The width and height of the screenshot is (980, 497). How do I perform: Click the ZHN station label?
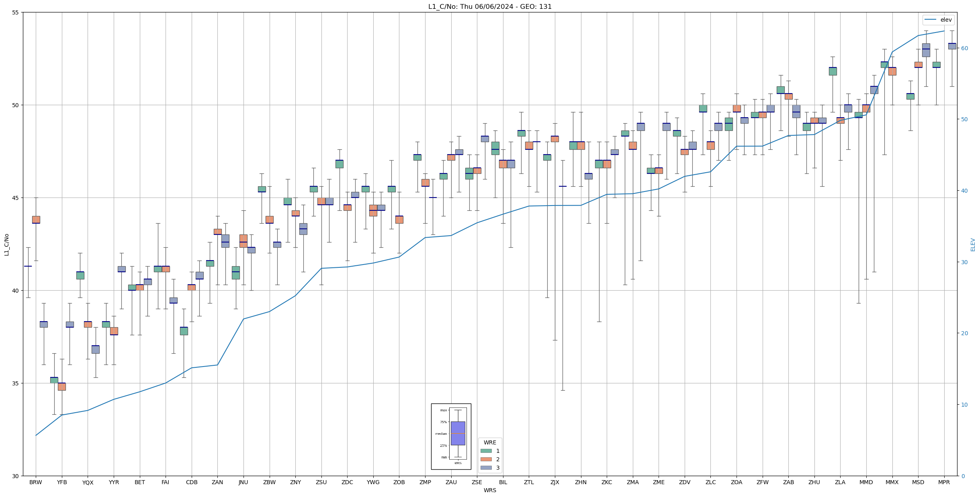(581, 482)
